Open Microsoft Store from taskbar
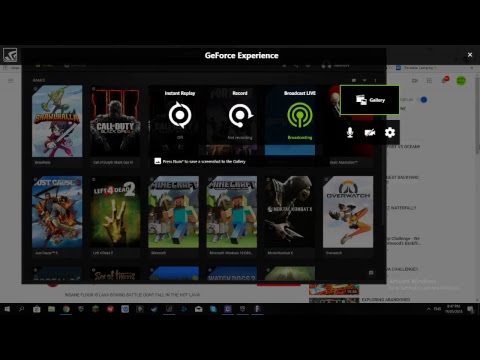Viewport: 480px width, 360px height. click(37, 309)
